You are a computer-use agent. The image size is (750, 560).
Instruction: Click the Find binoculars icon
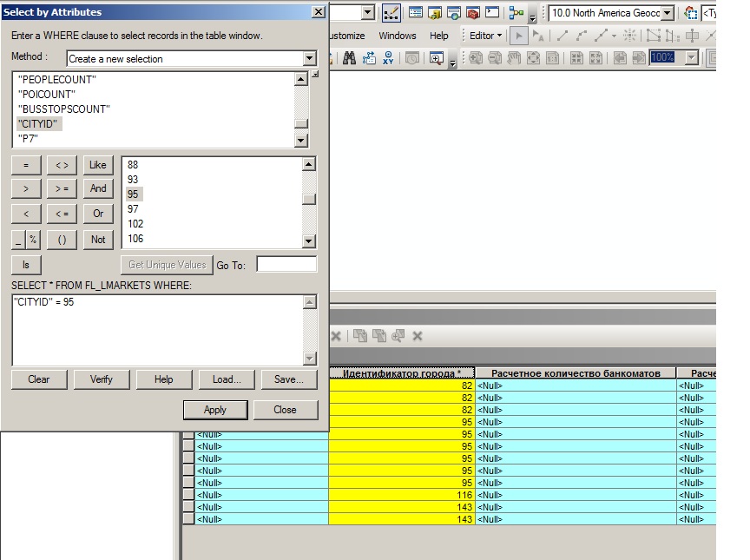click(350, 58)
